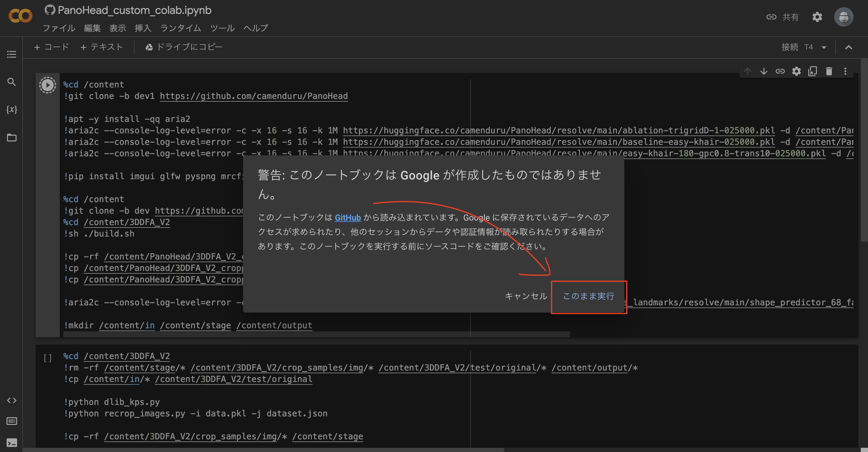Open the search sidebar icon
Screen dimensions: 868x452
tap(11, 82)
